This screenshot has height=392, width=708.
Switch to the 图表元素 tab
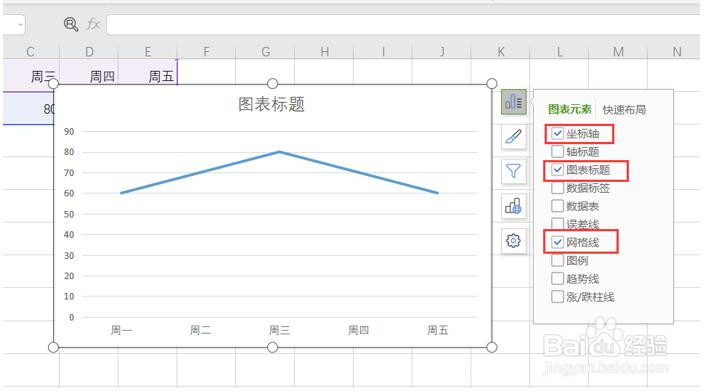pos(569,109)
